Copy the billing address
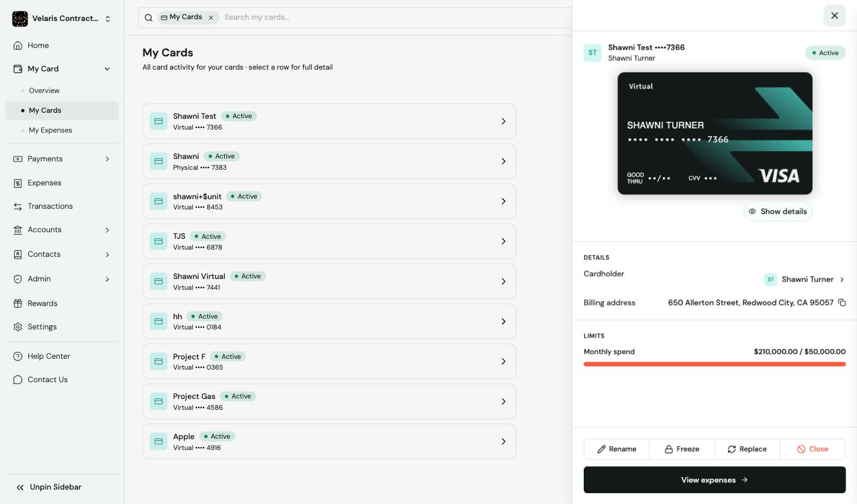Viewport: 857px width, 504px height. (x=841, y=302)
